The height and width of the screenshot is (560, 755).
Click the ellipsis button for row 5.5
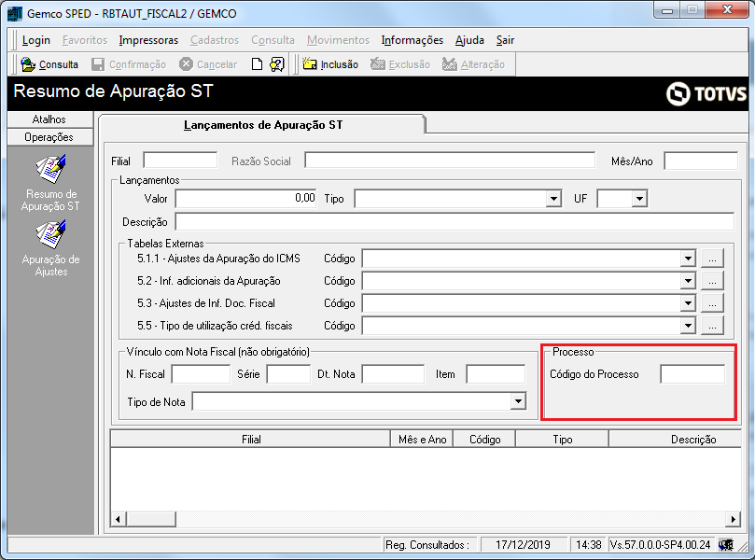tap(712, 326)
